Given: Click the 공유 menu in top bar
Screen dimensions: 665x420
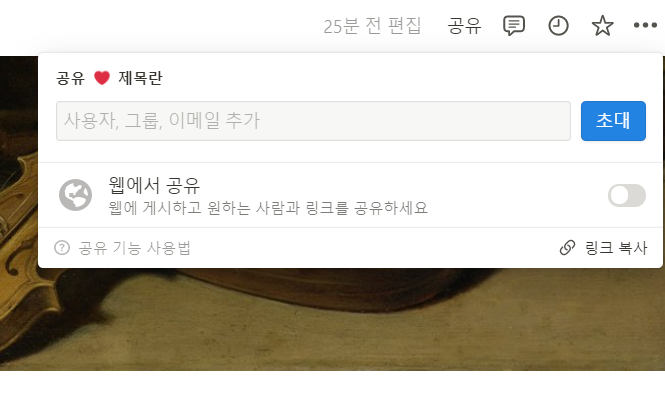Looking at the screenshot, I should click(464, 26).
